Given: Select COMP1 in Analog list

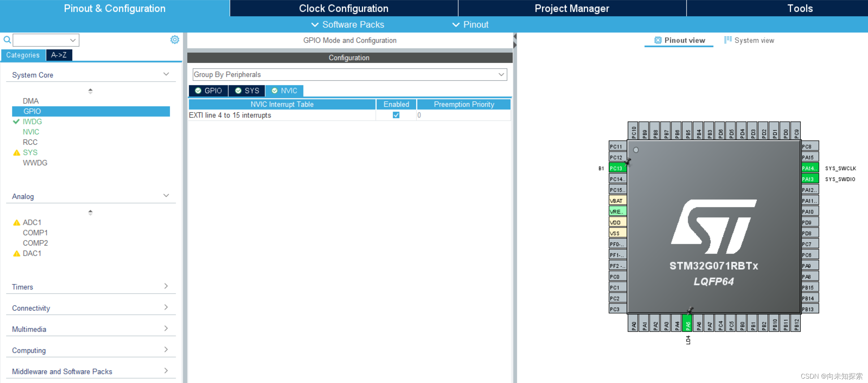Looking at the screenshot, I should [x=35, y=233].
